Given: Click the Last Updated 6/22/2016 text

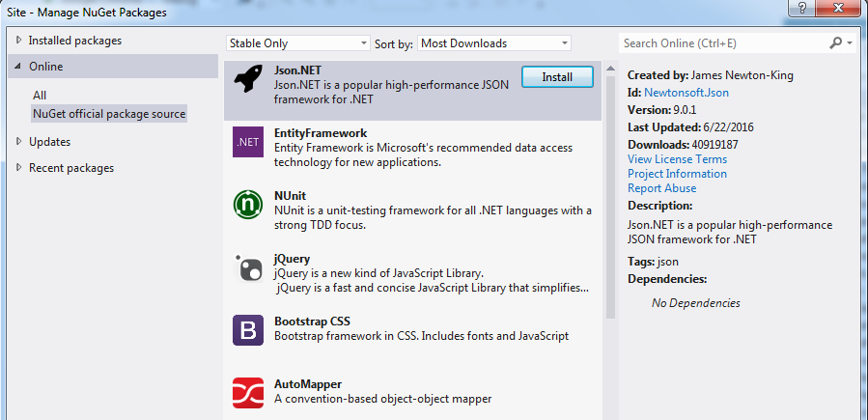Looking at the screenshot, I should click(690, 127).
